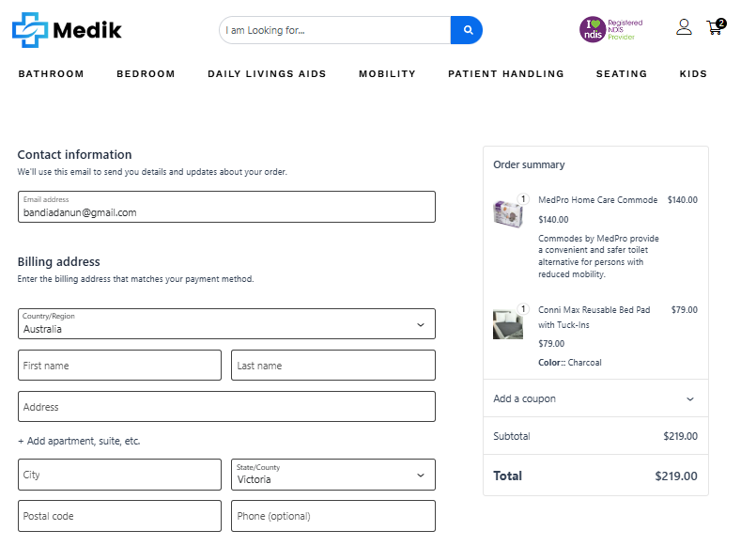Expand the Add a coupon section
The image size is (756, 546).
594,398
